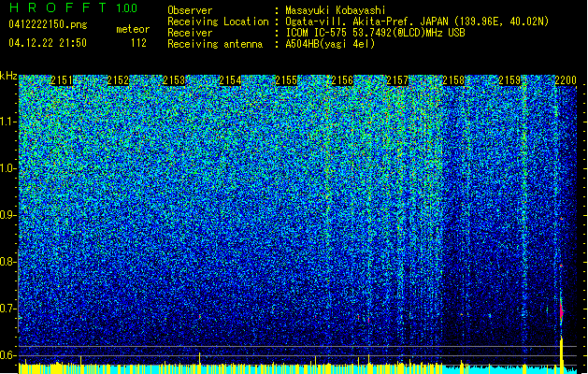Click the 0412222150.png filename label
The width and height of the screenshot is (588, 374).
pyautogui.click(x=48, y=24)
